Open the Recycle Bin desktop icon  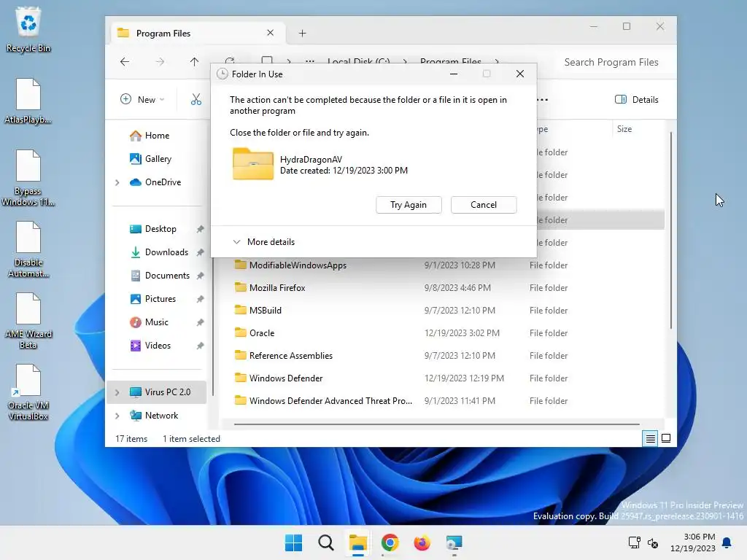28,29
